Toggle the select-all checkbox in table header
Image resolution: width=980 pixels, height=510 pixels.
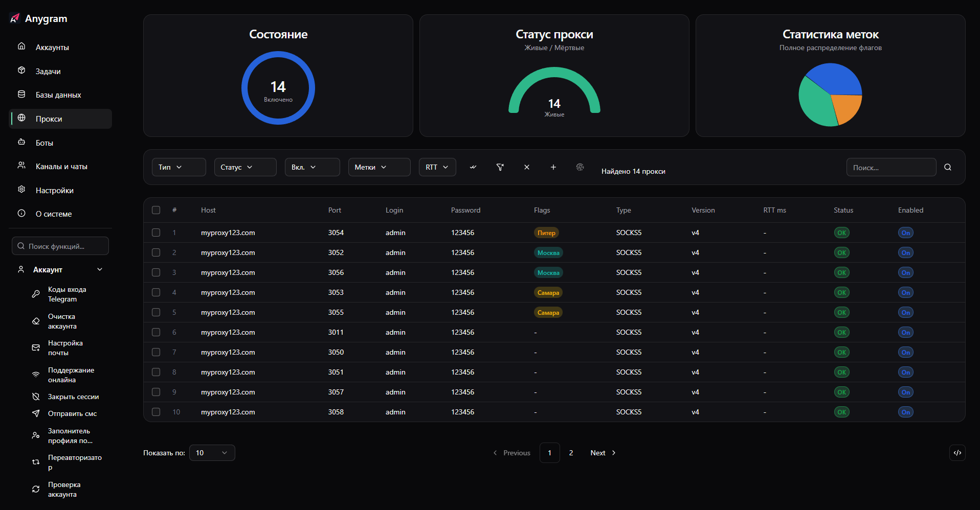(156, 210)
